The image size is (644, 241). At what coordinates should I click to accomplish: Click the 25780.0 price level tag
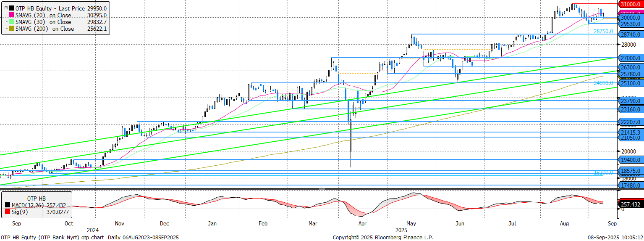(x=630, y=74)
